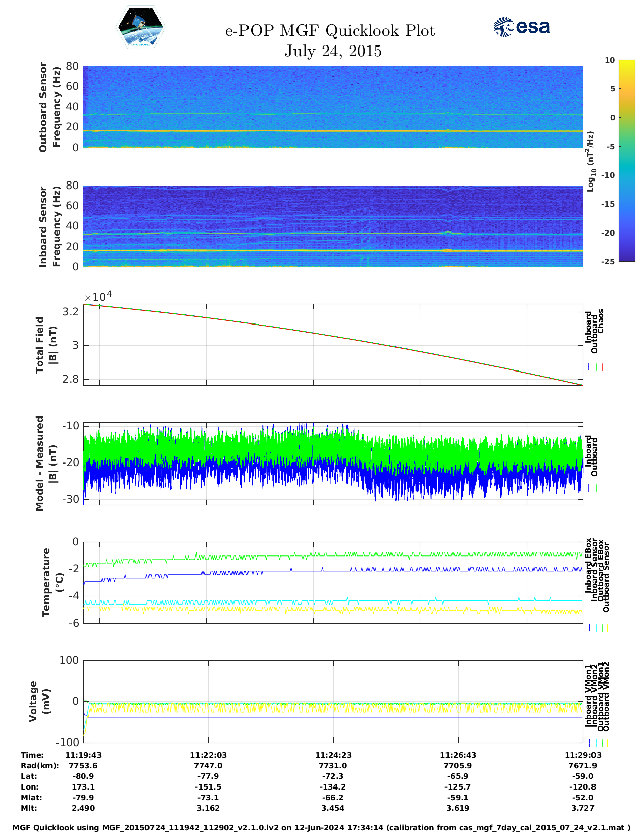Click inside the Temperature plot area
This screenshot has height=834, width=644.
333,582
